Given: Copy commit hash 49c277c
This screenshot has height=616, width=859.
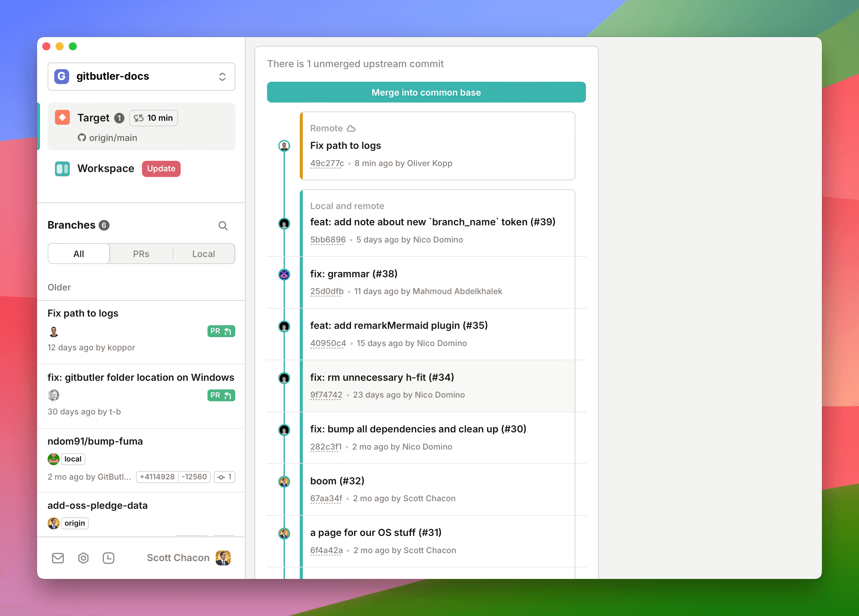Looking at the screenshot, I should (x=327, y=163).
